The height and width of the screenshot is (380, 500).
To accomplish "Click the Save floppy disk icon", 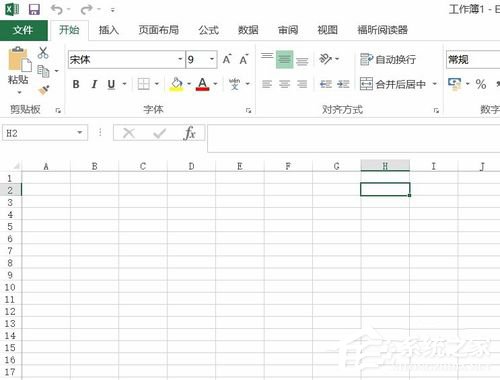I will 34,9.
